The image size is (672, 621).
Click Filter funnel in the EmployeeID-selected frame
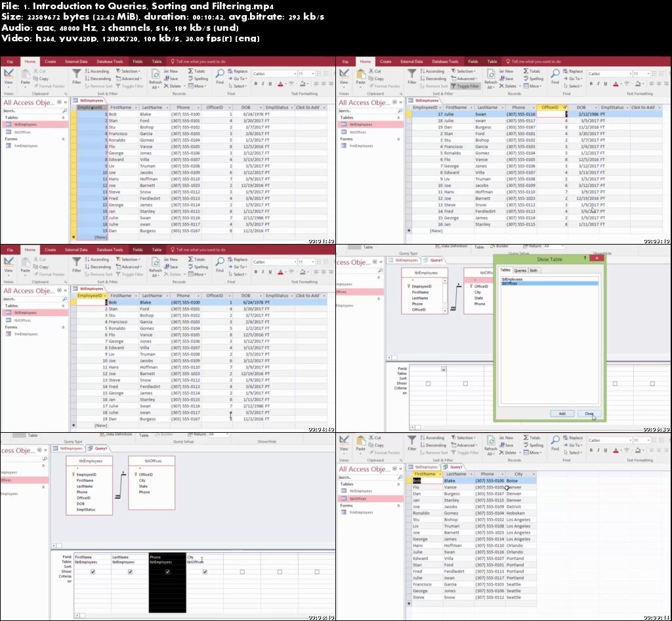coord(76,76)
